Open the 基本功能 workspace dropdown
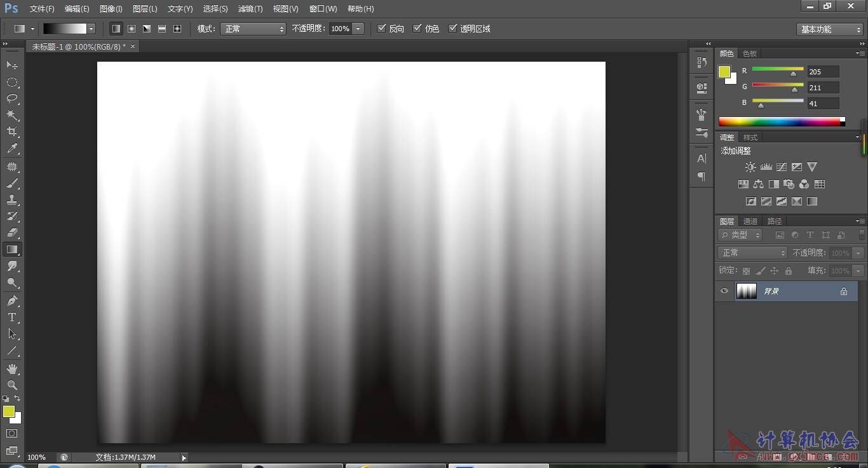868x468 pixels. click(830, 29)
